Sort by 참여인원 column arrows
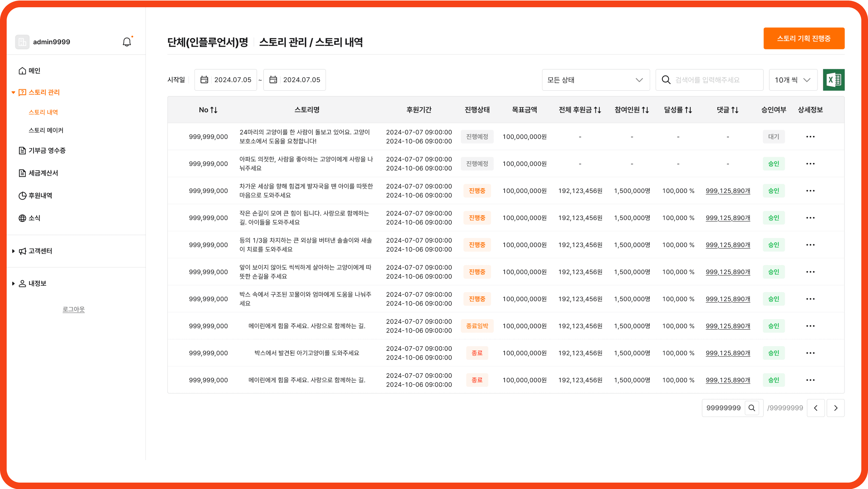This screenshot has height=489, width=868. [x=645, y=110]
